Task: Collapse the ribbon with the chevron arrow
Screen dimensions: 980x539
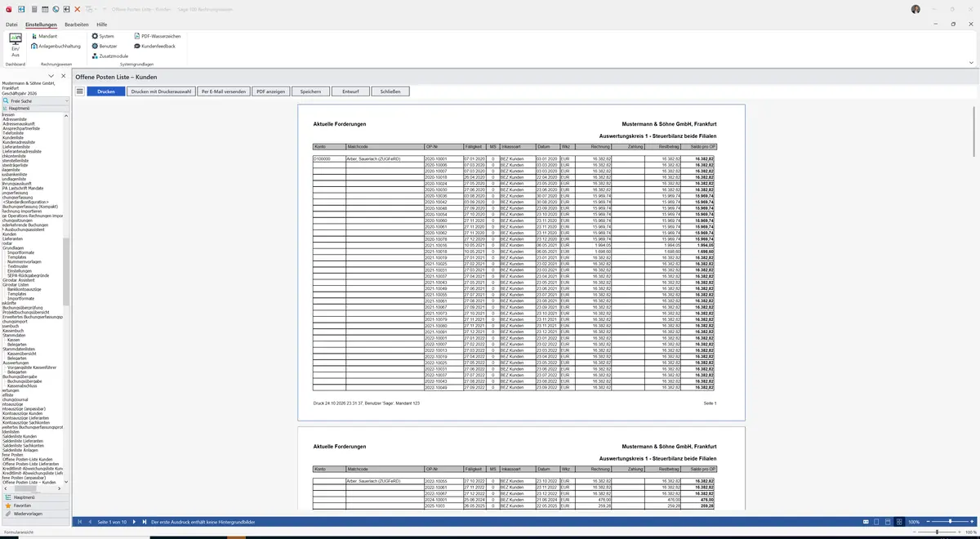Action: pos(971,63)
